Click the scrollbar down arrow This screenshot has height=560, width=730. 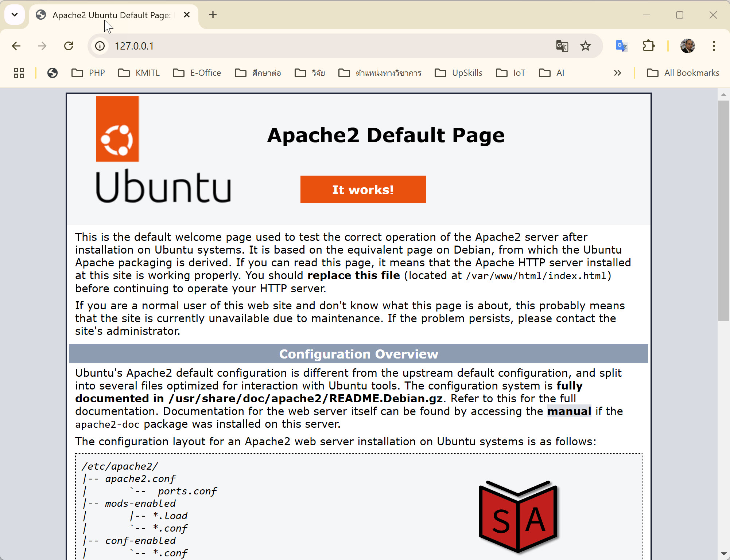[723, 554]
